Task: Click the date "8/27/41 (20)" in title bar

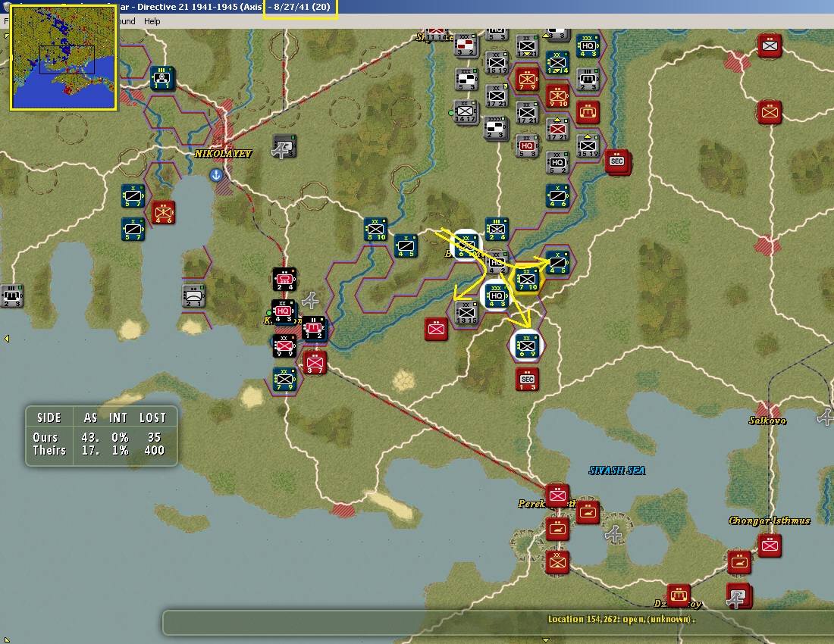Action: point(302,7)
